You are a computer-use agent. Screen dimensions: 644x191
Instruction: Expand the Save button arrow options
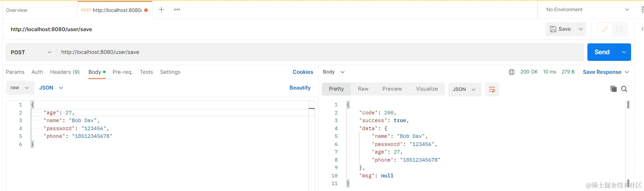pyautogui.click(x=581, y=29)
